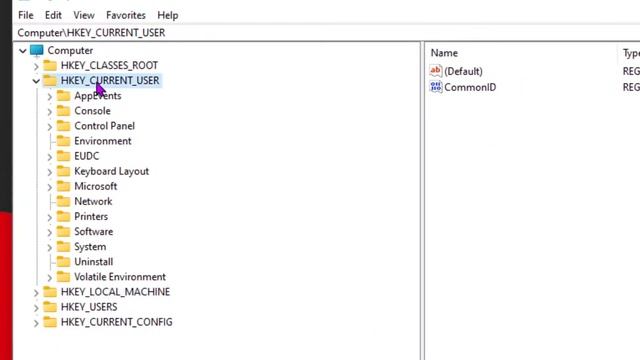Expand the Printers key chevron

tap(50, 218)
